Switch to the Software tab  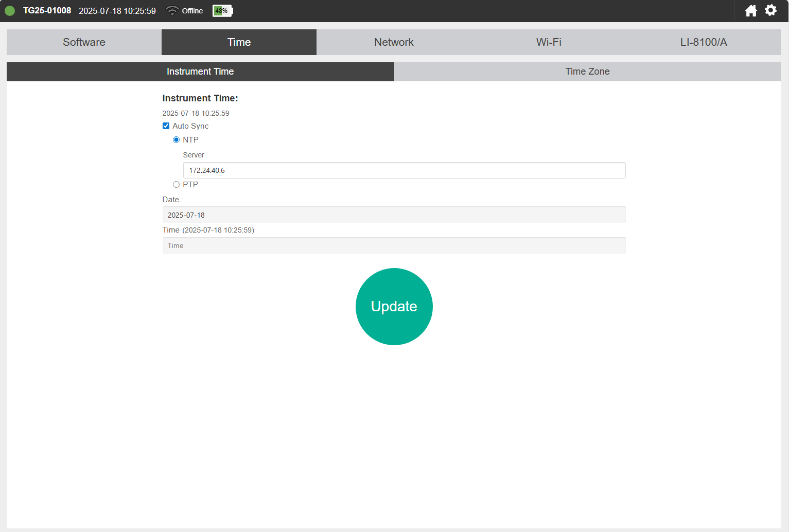click(84, 42)
